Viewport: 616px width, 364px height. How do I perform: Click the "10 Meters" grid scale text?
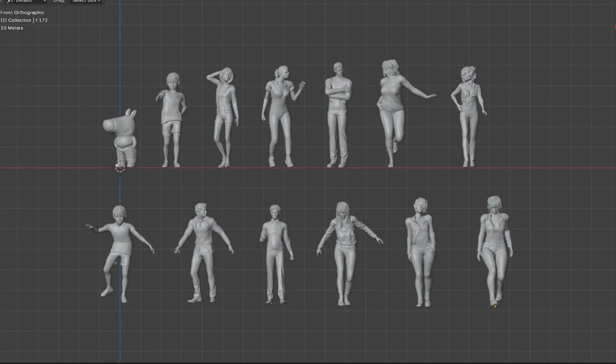click(x=12, y=28)
